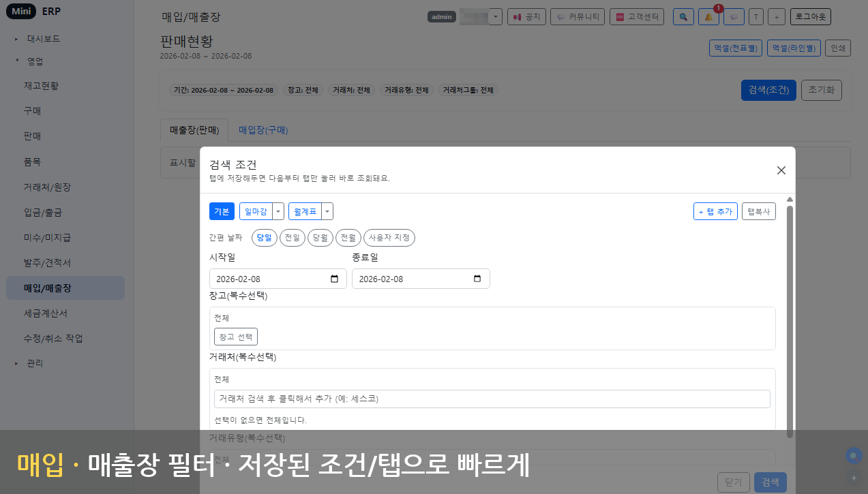Screen dimensions: 868x494
Task: Select the 당일 quick date option
Action: 265,238
